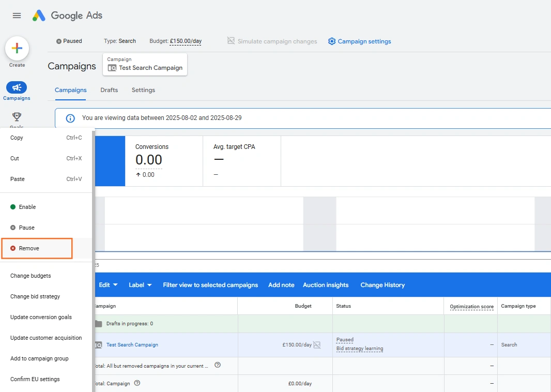Click help icon beside 'Total: Campaign'
Viewport: 551px width, 392px height.
click(137, 383)
